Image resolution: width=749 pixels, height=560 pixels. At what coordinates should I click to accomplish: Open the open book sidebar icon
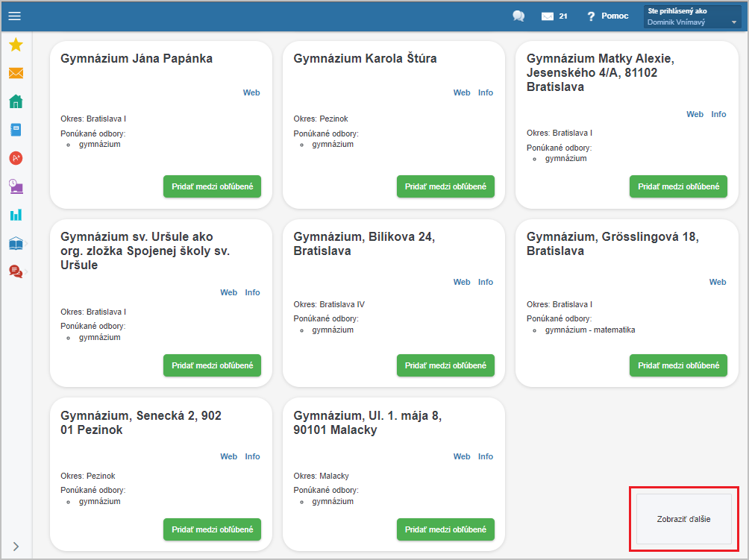click(16, 244)
